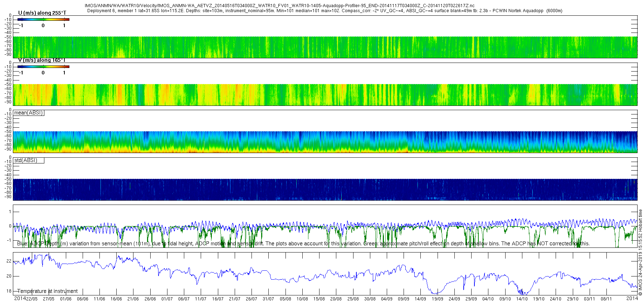
Task: Click the 'U (m/s) along 255°T' title
Action: pyautogui.click(x=42, y=13)
